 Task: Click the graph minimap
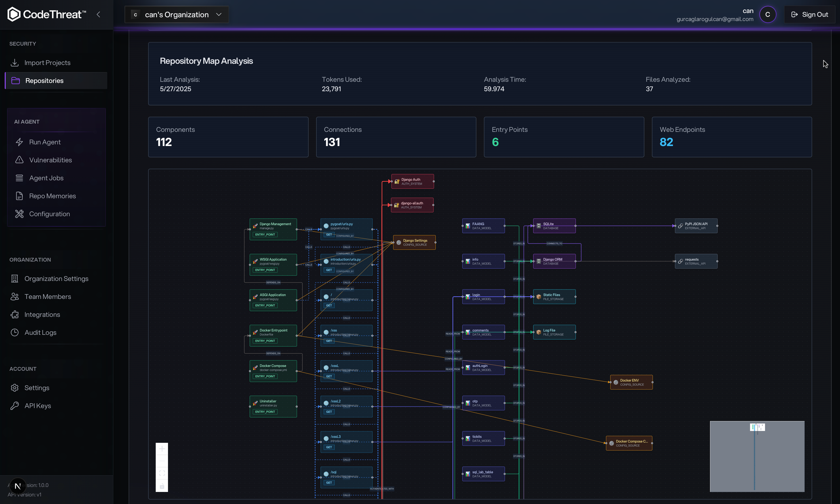click(757, 457)
